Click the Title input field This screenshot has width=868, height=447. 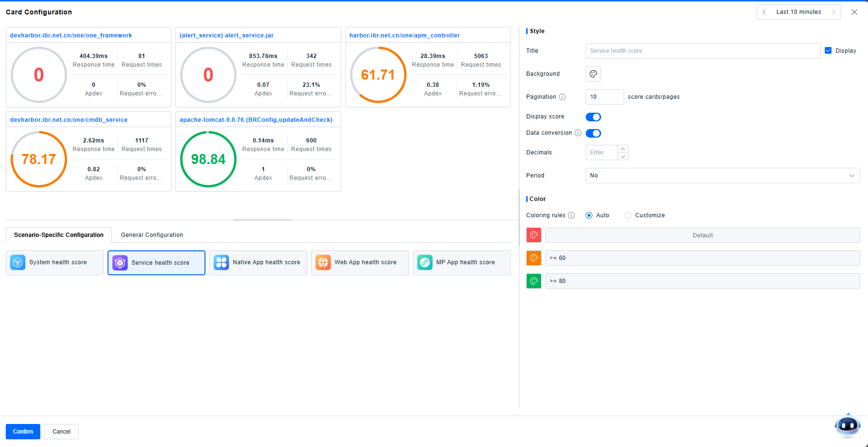(x=703, y=51)
